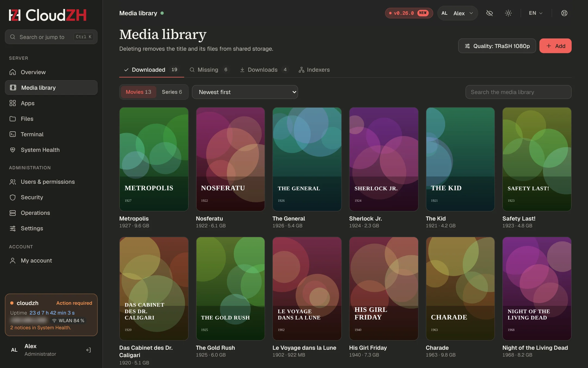Click the Media library breadcrumb title
The height and width of the screenshot is (368, 588).
point(138,13)
